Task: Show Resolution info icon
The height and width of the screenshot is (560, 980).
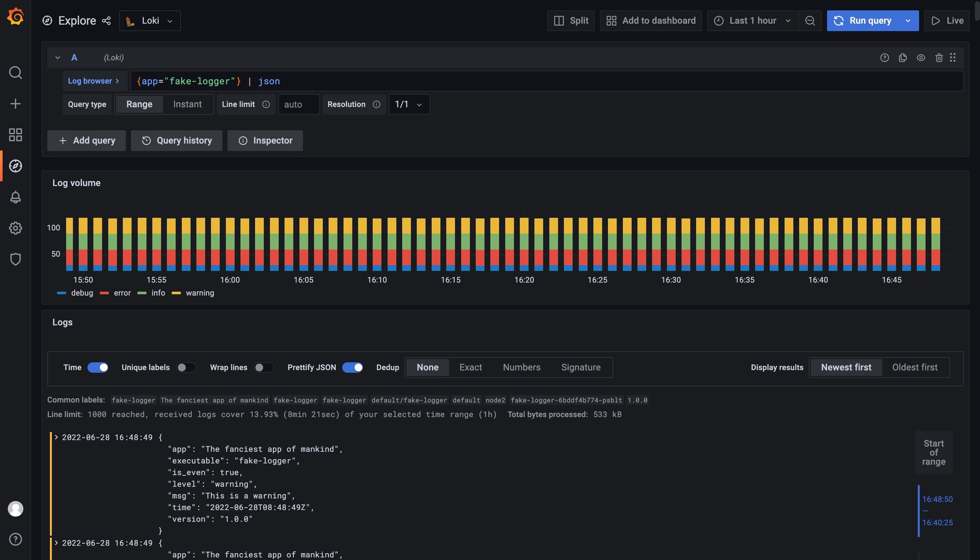Action: pos(377,104)
